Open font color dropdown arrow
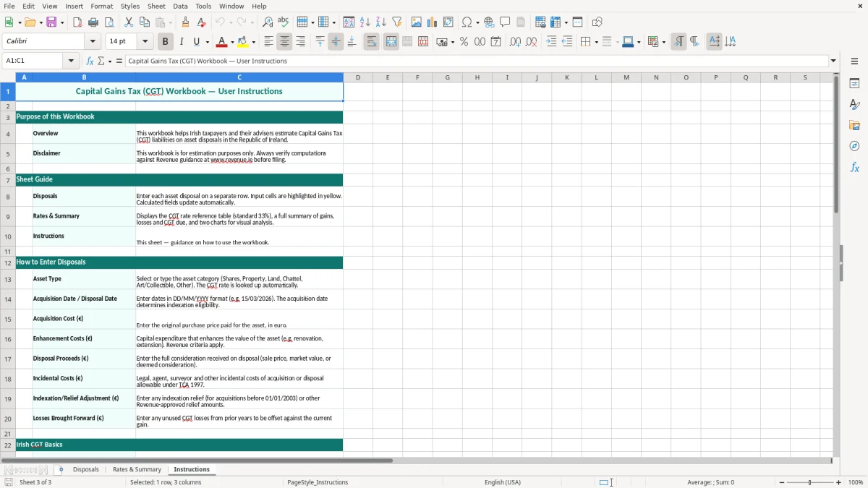The width and height of the screenshot is (868, 488). coord(231,42)
